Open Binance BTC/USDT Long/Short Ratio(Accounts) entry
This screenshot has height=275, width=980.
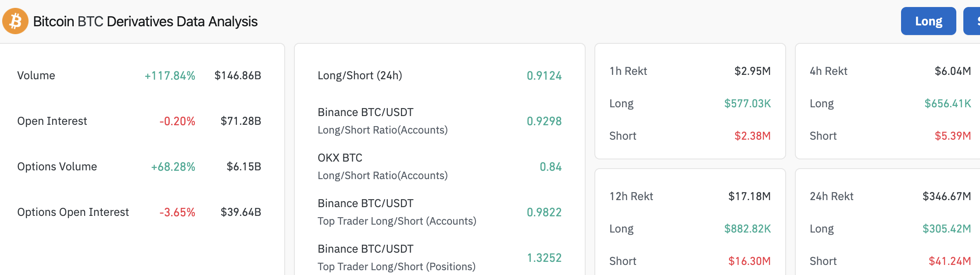click(382, 121)
